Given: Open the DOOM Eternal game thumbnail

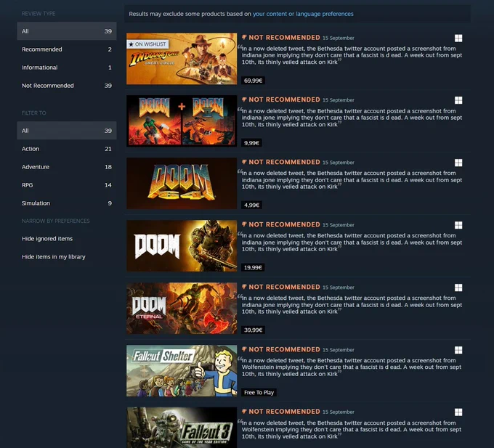Looking at the screenshot, I should 182,308.
